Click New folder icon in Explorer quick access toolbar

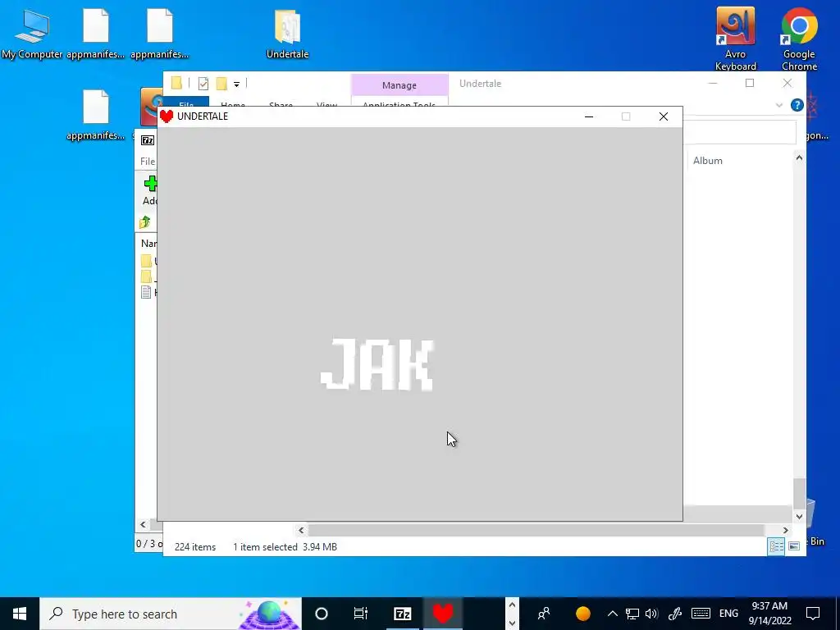pos(221,83)
